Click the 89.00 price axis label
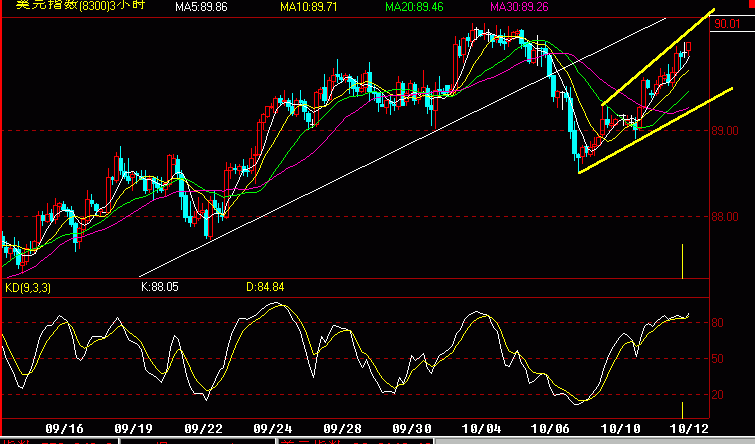The image size is (755, 444). tap(725, 131)
